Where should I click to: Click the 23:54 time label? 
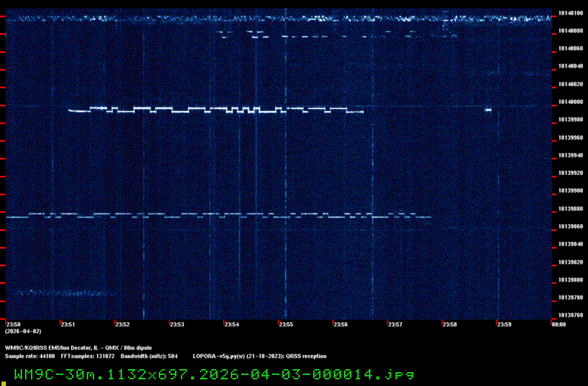[232, 324]
